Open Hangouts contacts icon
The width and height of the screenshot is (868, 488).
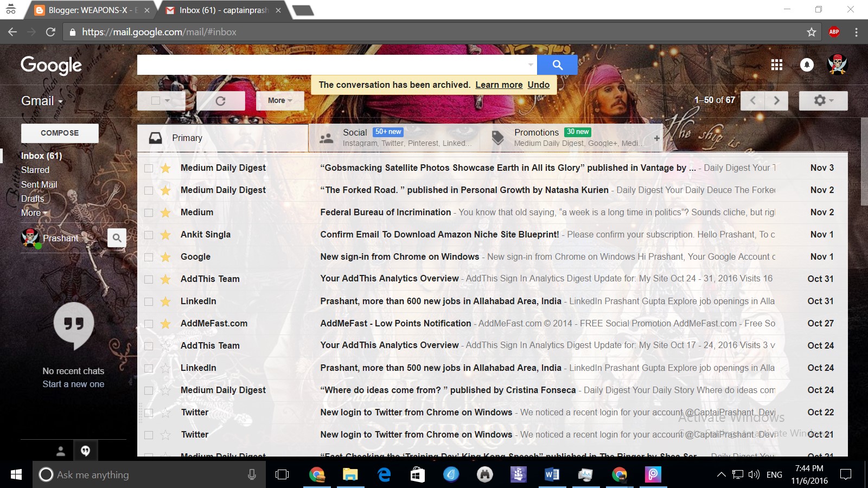point(61,451)
